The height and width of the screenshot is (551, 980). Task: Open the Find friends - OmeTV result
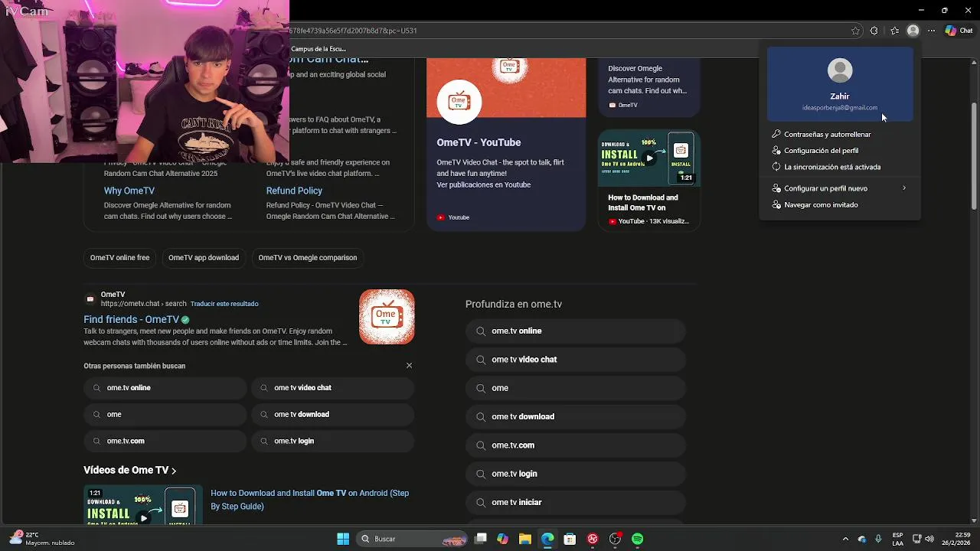pos(132,320)
